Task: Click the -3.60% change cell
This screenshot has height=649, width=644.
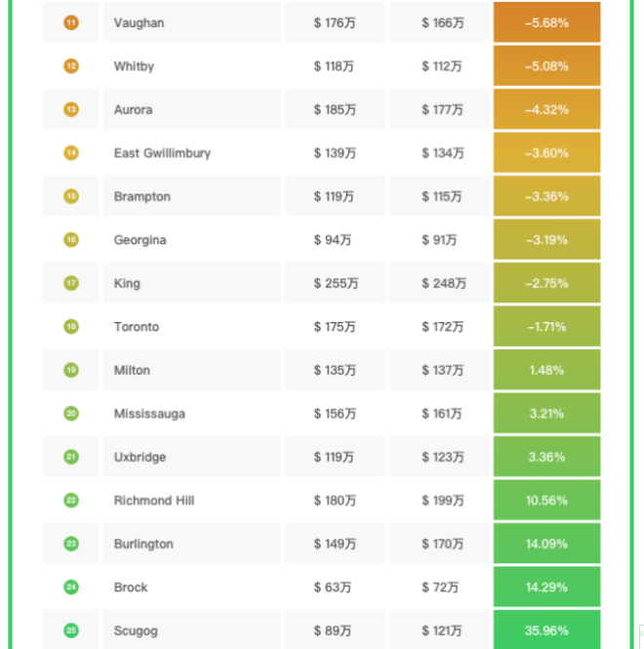Action: (546, 152)
